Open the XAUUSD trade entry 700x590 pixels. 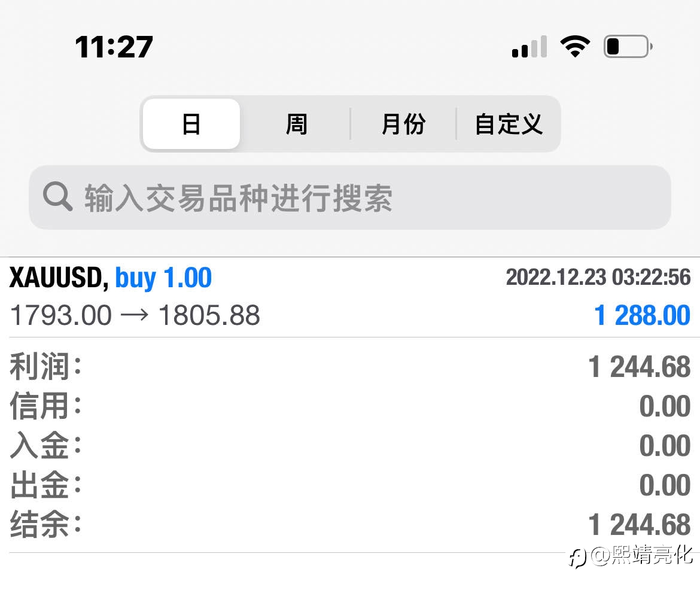[349, 297]
